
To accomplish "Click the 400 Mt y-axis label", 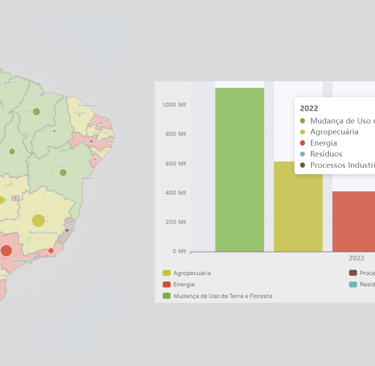I will click(x=176, y=193).
